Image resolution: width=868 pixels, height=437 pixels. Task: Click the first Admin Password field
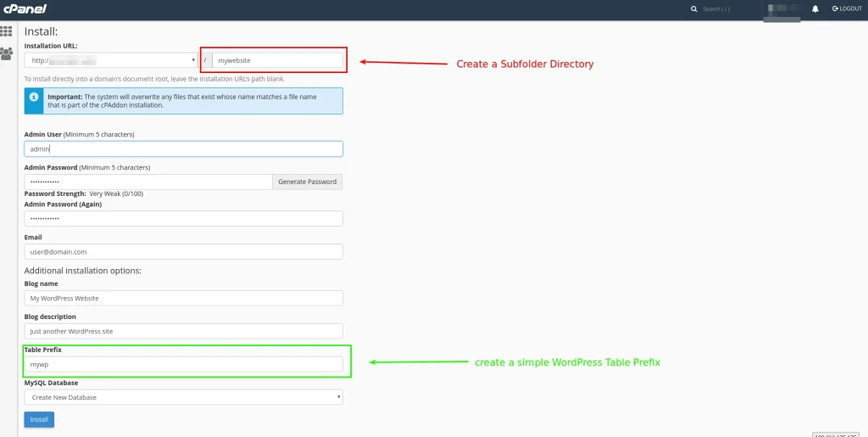click(x=148, y=182)
